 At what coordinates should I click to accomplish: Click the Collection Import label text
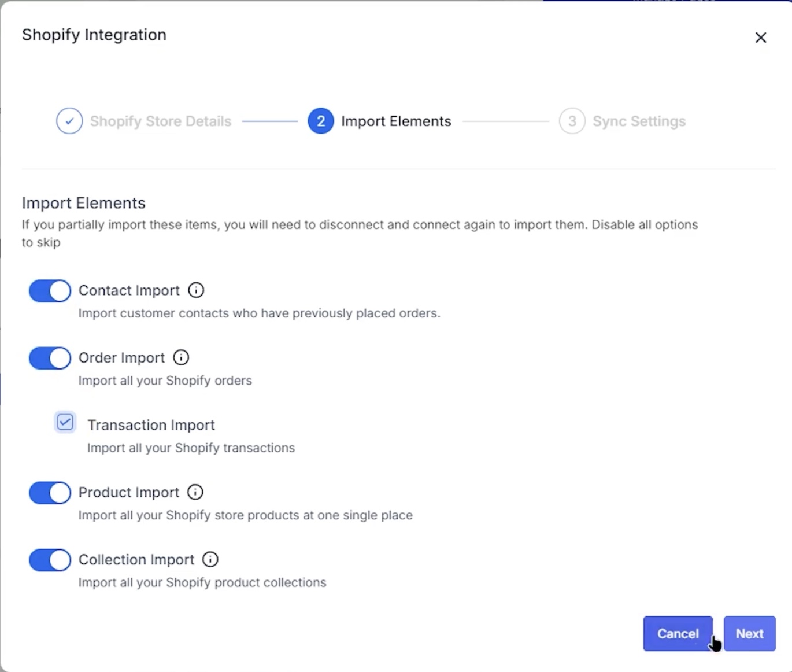coord(136,560)
